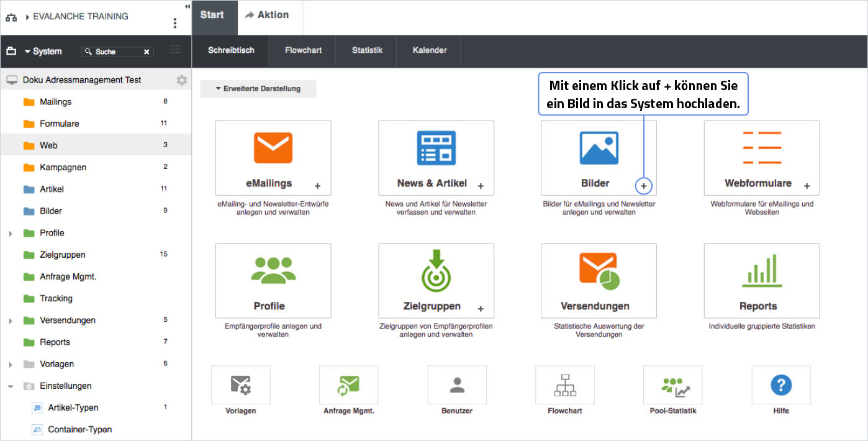Select the Flowchart tab
The image size is (868, 441).
303,50
